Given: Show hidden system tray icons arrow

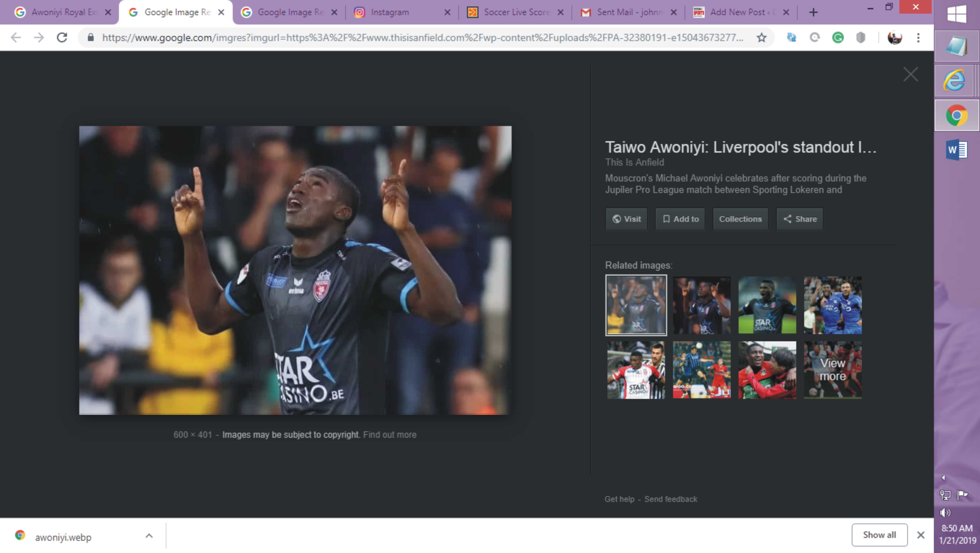Looking at the screenshot, I should 943,478.
